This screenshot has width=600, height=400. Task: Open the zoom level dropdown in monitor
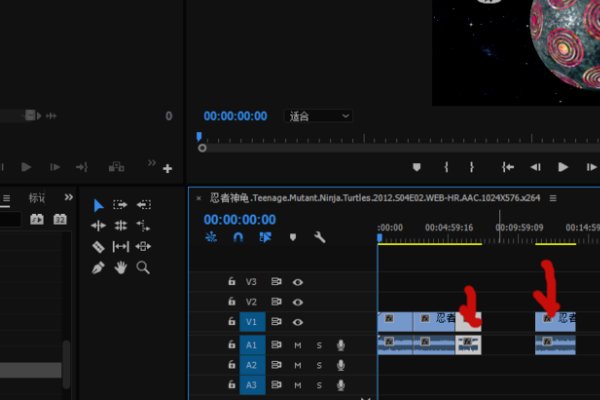coord(318,116)
